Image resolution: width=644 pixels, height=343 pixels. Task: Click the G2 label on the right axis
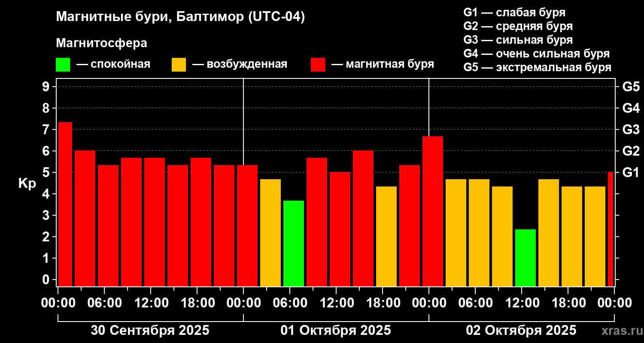[631, 151]
